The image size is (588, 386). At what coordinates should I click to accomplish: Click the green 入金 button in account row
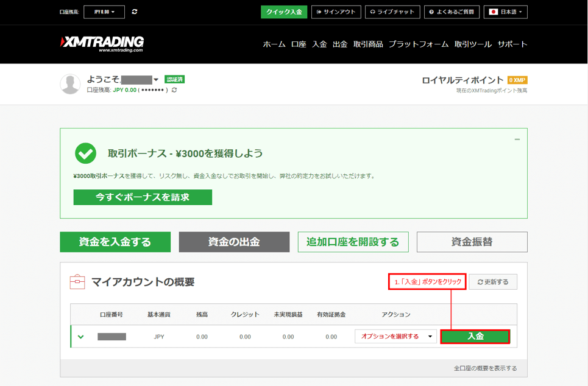(x=475, y=337)
